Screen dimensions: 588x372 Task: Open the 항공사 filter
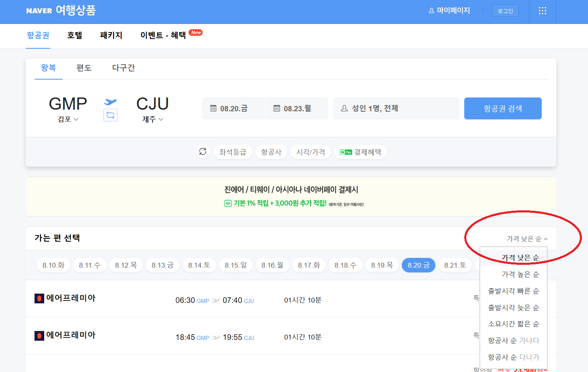point(271,152)
